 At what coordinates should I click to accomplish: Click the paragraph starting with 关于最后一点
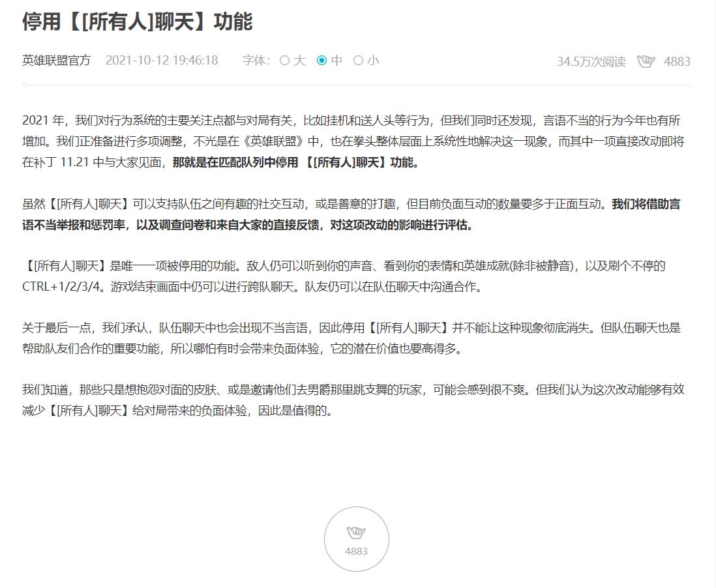click(x=351, y=338)
